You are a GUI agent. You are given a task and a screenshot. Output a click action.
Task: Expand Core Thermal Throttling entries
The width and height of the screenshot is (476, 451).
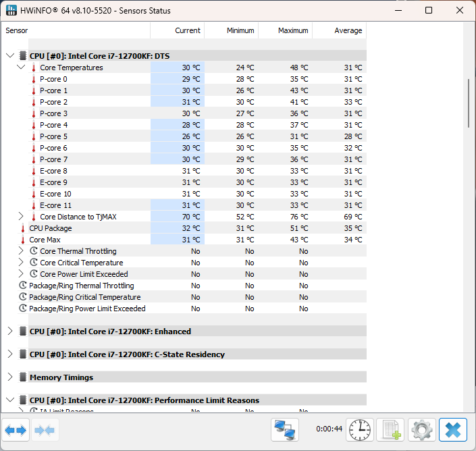click(21, 250)
